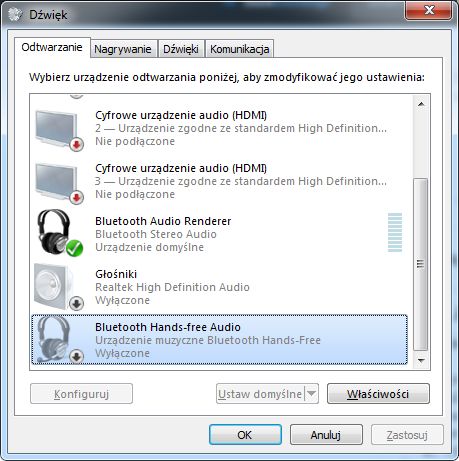Select the 'Głośniki' device name
Image resolution: width=459 pixels, height=461 pixels.
click(x=116, y=274)
